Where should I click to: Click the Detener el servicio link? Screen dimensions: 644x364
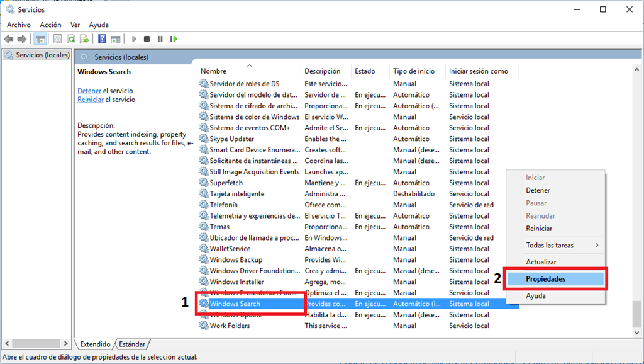pyautogui.click(x=89, y=91)
